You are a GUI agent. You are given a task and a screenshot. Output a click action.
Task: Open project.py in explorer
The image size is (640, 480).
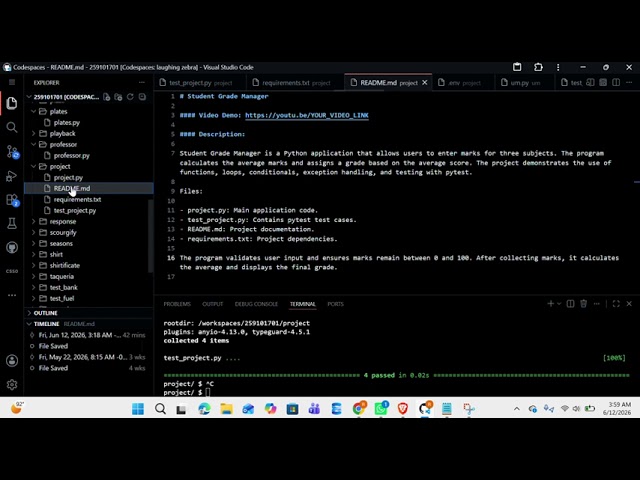[x=68, y=178]
